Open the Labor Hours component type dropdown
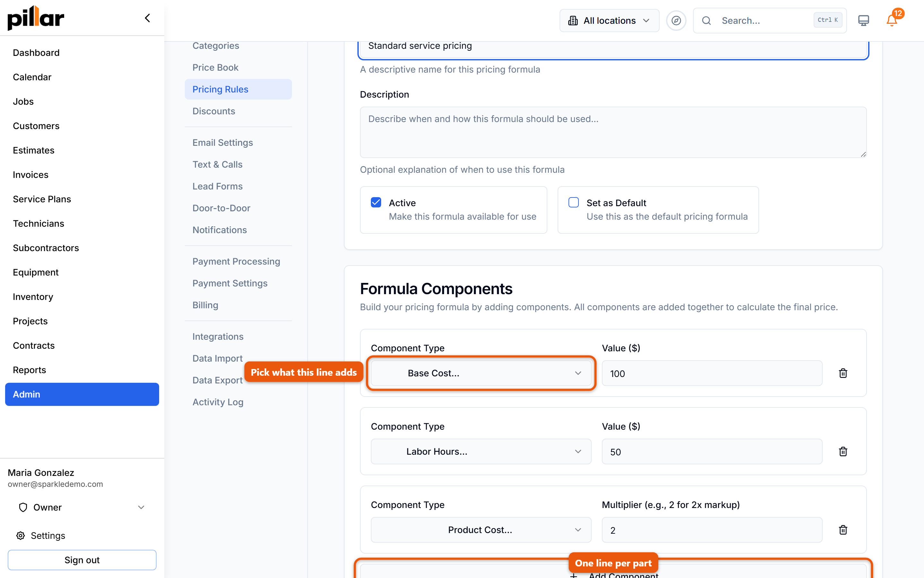The image size is (924, 578). (481, 451)
